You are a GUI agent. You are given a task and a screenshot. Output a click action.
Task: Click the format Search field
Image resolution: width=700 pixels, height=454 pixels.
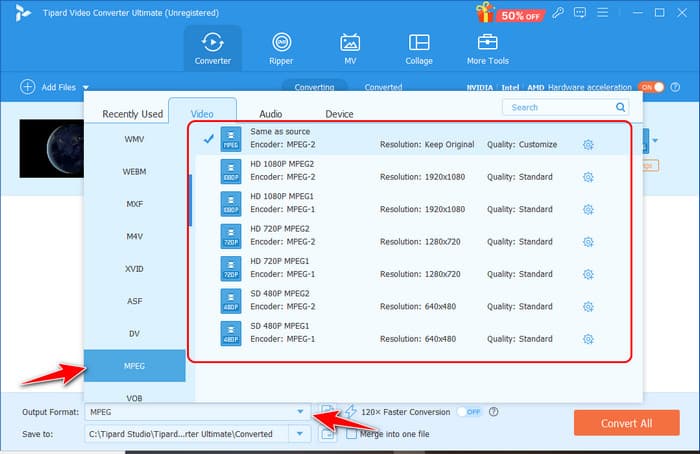pos(565,107)
